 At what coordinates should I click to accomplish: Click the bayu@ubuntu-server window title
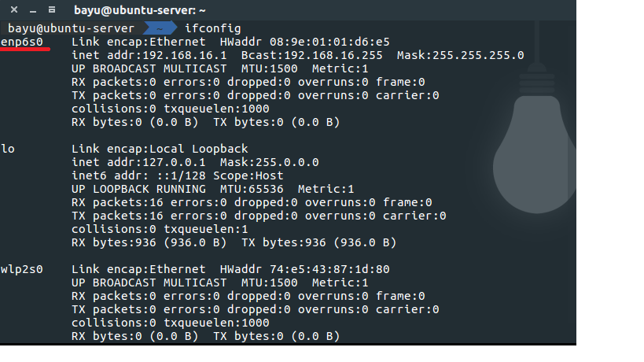[x=139, y=10]
